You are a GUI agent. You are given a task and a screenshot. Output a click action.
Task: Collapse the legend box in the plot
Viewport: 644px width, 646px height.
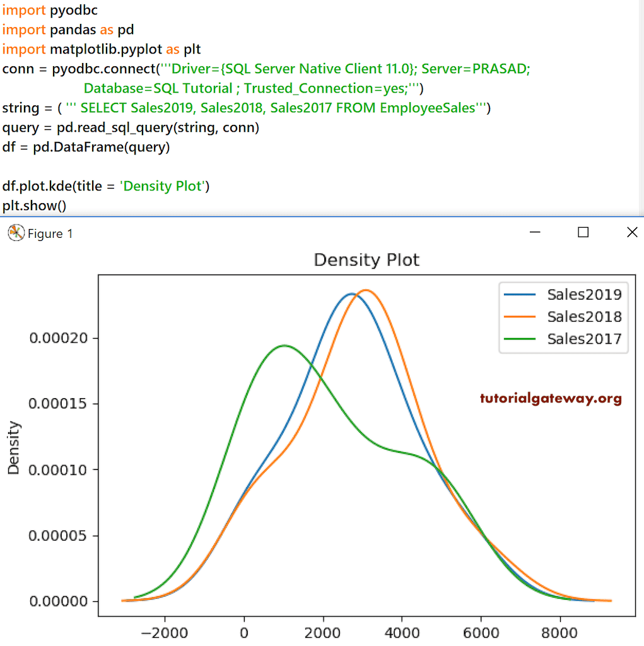click(x=563, y=316)
